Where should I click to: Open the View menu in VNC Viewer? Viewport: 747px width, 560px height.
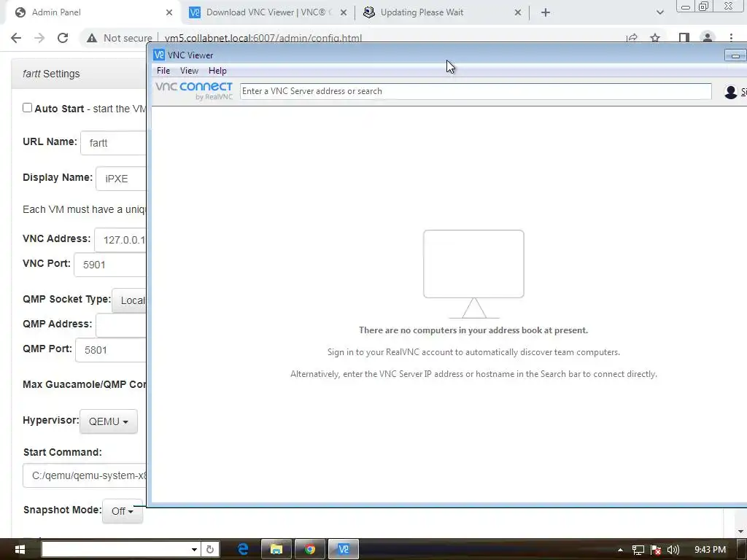point(189,71)
